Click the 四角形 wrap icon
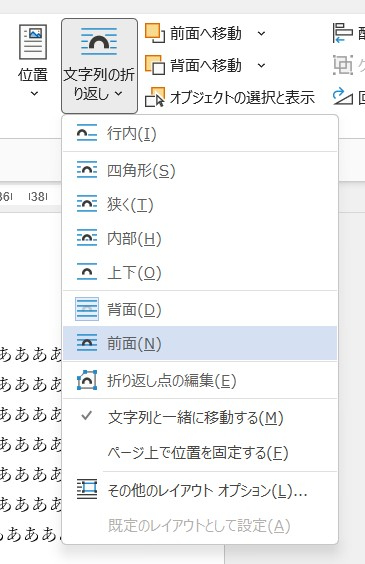 pos(87,170)
